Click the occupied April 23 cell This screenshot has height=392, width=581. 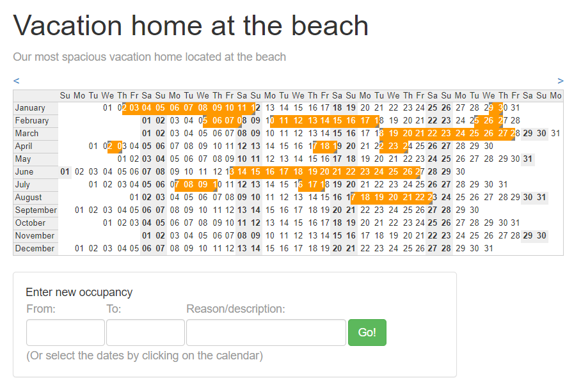click(393, 146)
